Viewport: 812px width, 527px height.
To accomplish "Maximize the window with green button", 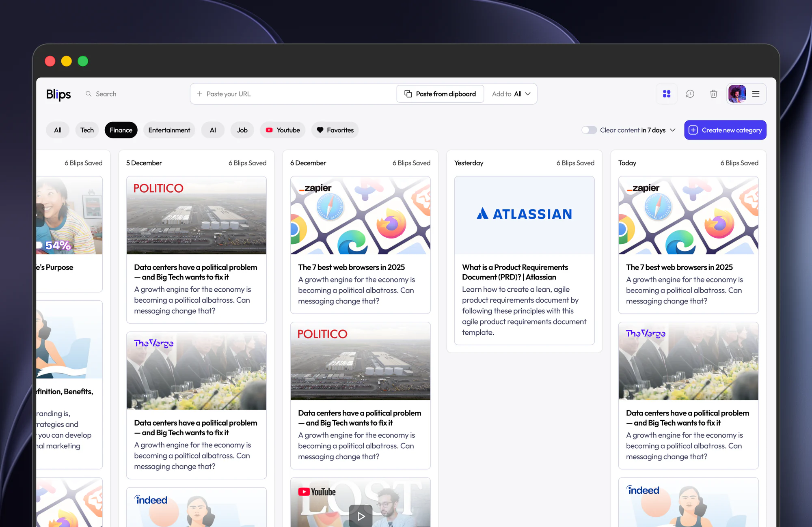I will point(83,61).
